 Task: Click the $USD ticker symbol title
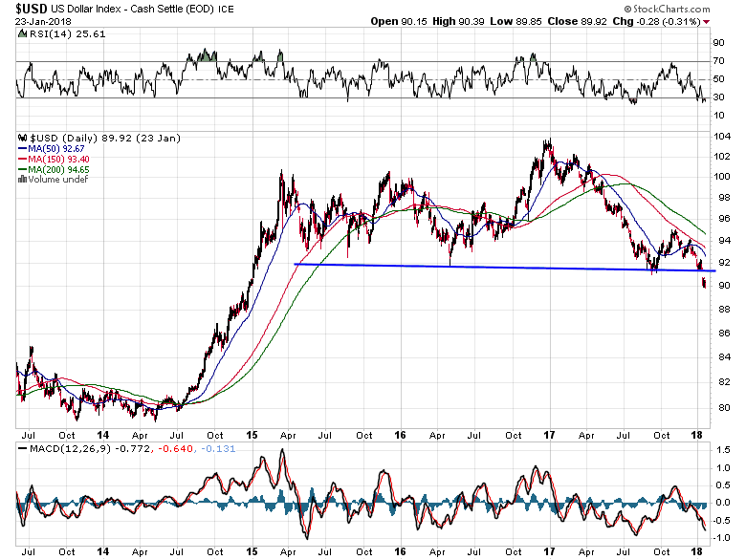tap(31, 9)
